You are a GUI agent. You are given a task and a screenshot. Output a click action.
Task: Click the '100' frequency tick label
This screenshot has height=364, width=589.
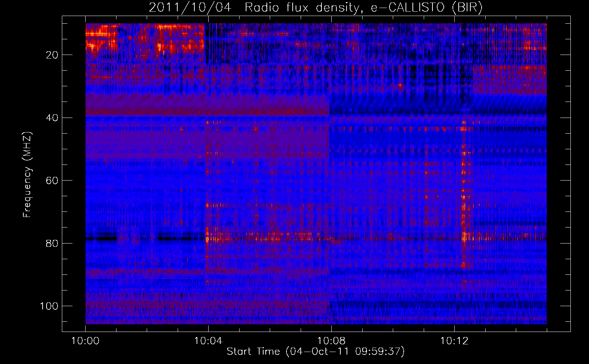[x=49, y=306]
